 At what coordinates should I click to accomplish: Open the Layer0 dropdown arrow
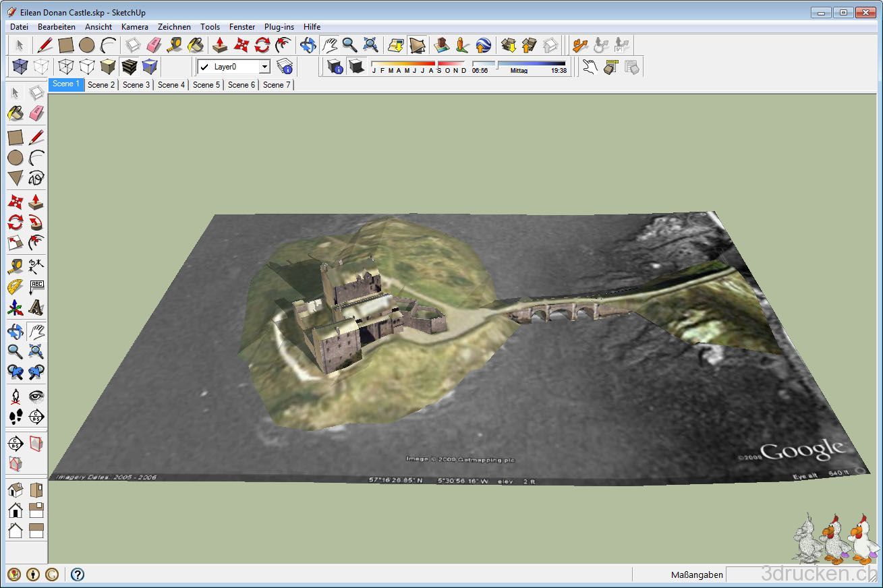(x=264, y=67)
